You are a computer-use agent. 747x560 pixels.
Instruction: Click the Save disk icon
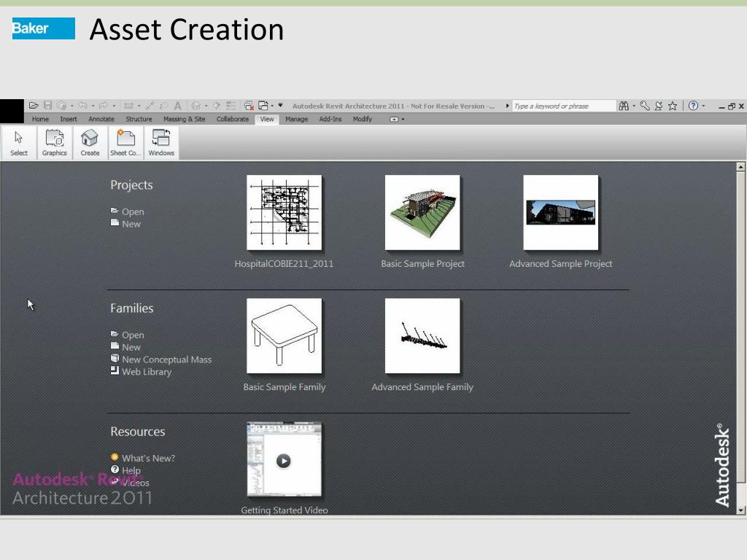(47, 106)
